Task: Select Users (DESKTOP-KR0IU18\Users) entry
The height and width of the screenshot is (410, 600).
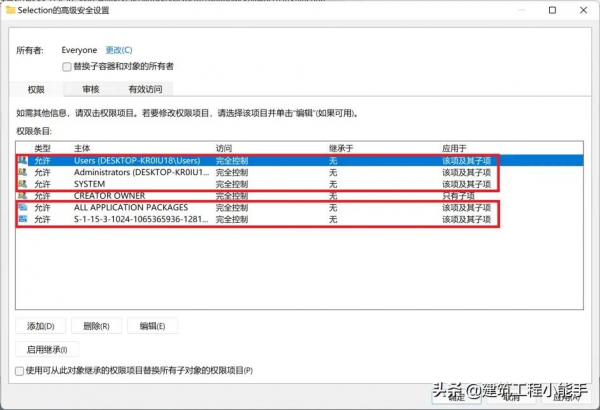Action: coord(300,160)
